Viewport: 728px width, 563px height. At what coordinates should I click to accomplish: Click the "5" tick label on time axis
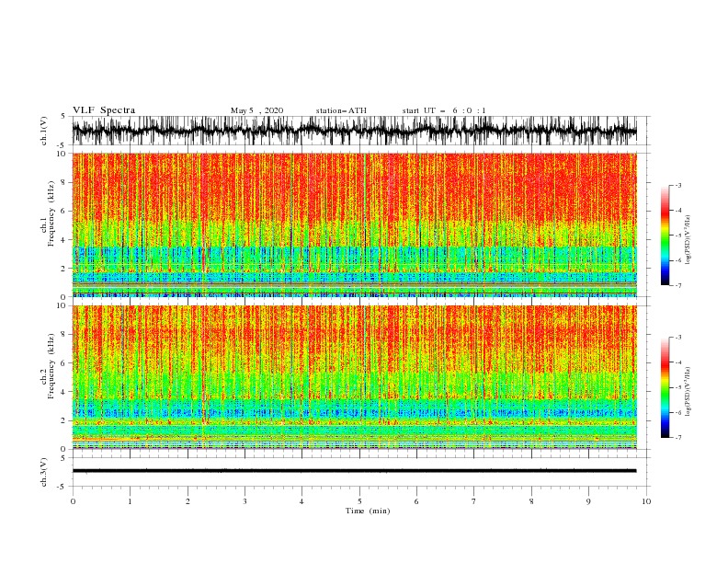pos(359,501)
